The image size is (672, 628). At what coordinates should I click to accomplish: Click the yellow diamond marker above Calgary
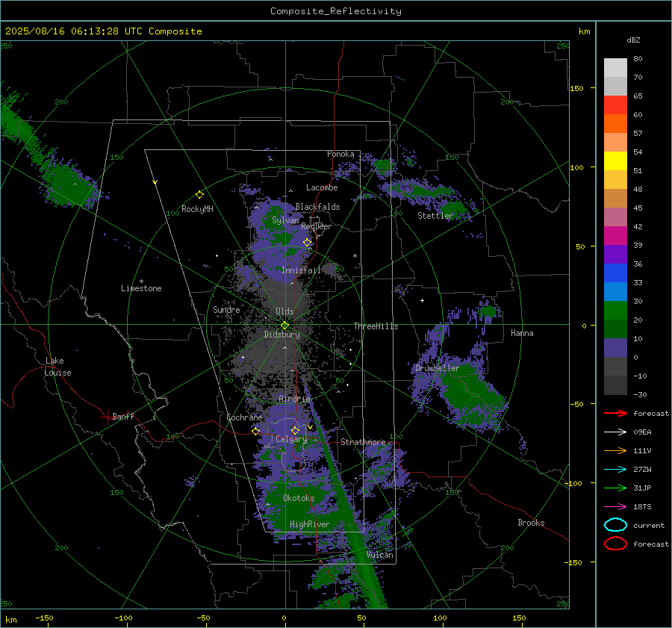(295, 430)
